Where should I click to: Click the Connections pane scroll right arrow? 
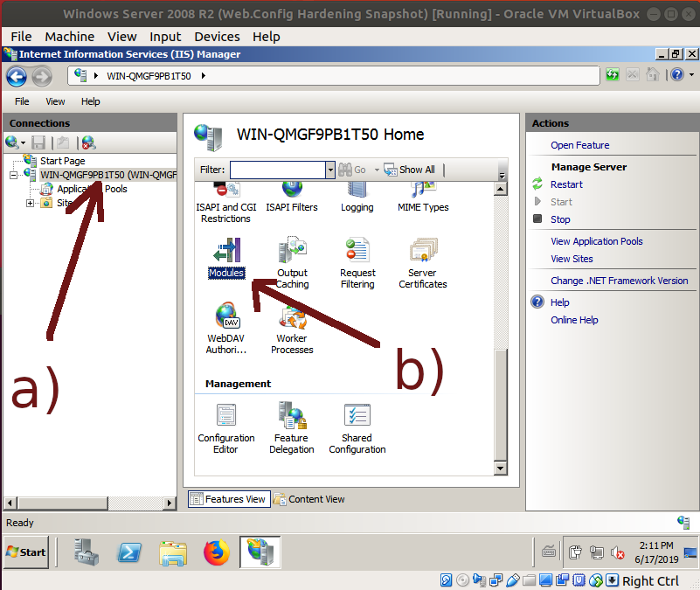click(x=170, y=503)
